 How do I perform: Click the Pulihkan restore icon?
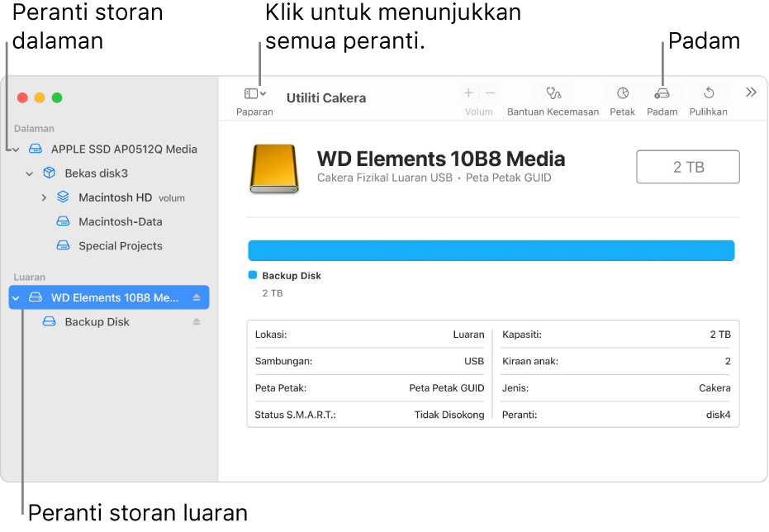[x=709, y=93]
